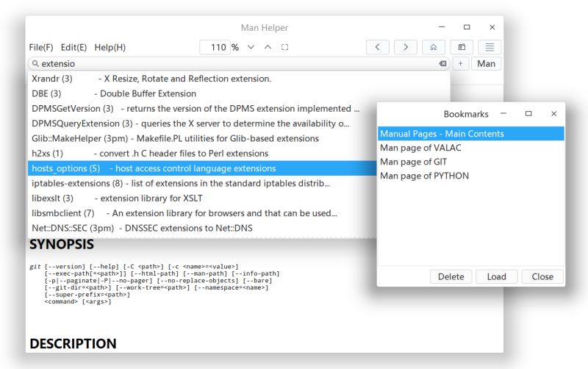Screen dimensions: 588x369
Task: Choose the libsmbclient (7) suggestion
Action: coord(203,213)
